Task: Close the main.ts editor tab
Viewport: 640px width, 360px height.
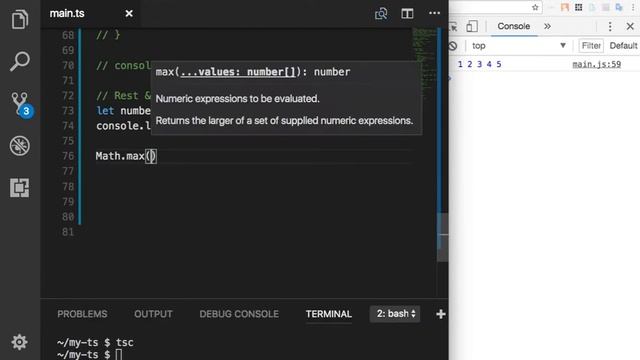Action: 129,13
